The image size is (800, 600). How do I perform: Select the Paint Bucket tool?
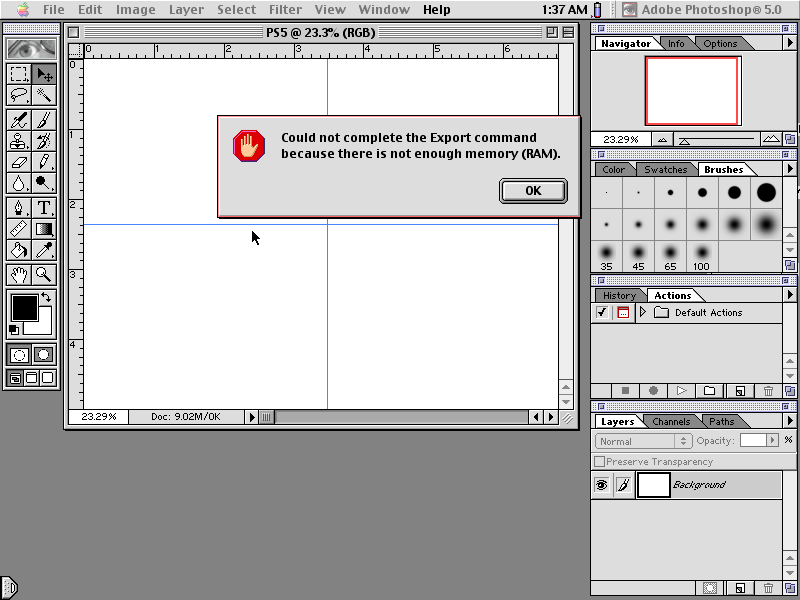(x=19, y=250)
